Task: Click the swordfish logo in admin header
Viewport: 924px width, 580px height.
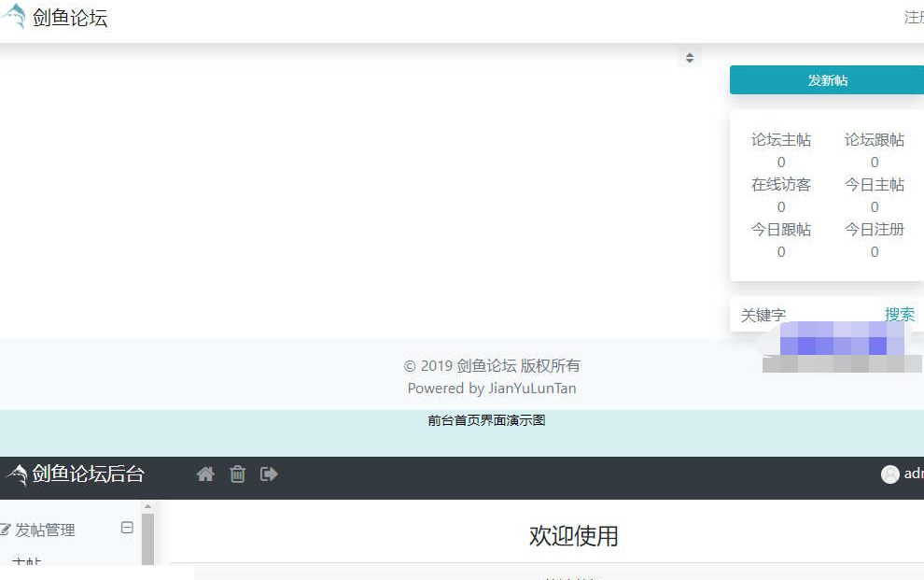Action: click(x=16, y=475)
